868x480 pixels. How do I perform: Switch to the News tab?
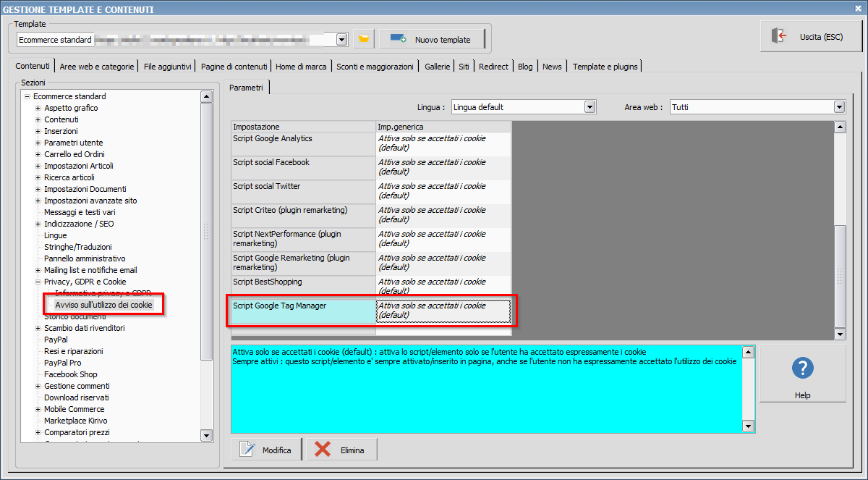552,67
